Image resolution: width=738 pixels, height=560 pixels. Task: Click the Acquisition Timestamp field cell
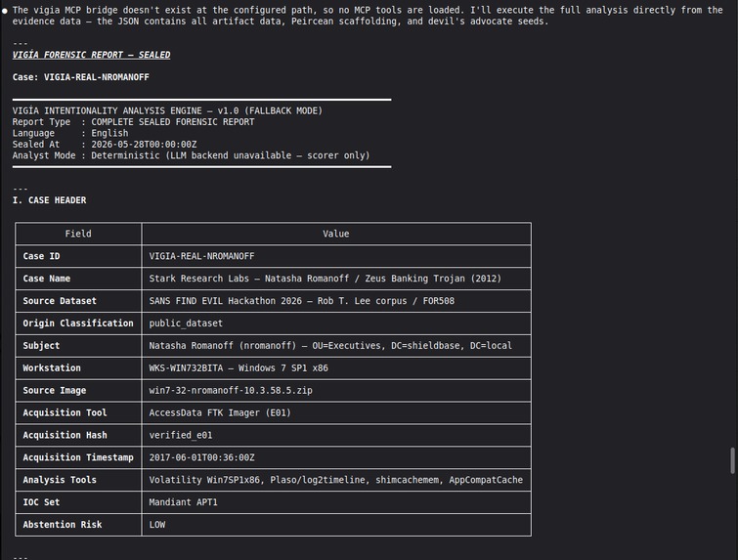click(x=78, y=457)
